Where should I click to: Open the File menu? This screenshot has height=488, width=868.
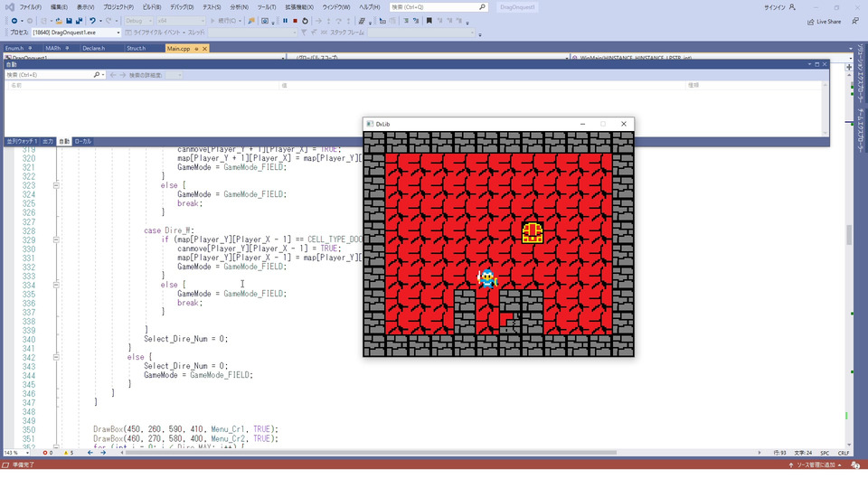pos(31,7)
